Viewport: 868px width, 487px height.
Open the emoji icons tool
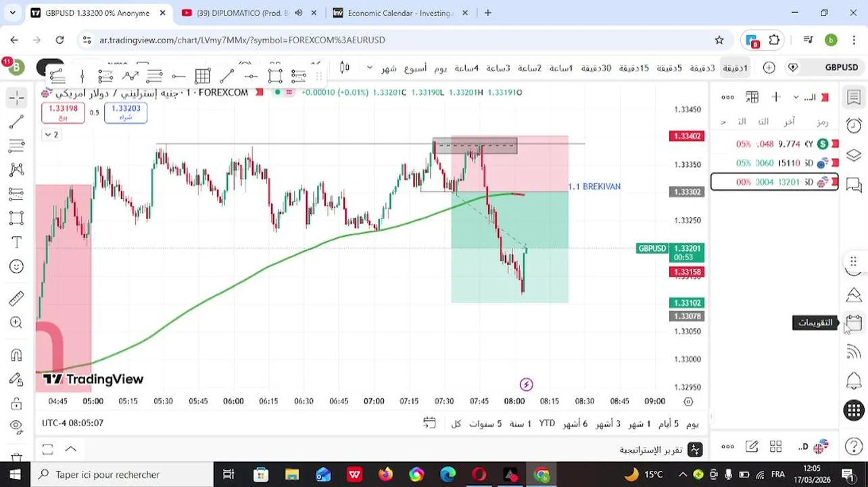17,266
